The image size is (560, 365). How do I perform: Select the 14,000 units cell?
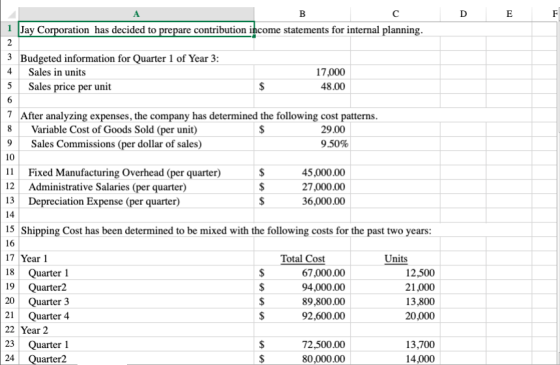click(x=395, y=358)
